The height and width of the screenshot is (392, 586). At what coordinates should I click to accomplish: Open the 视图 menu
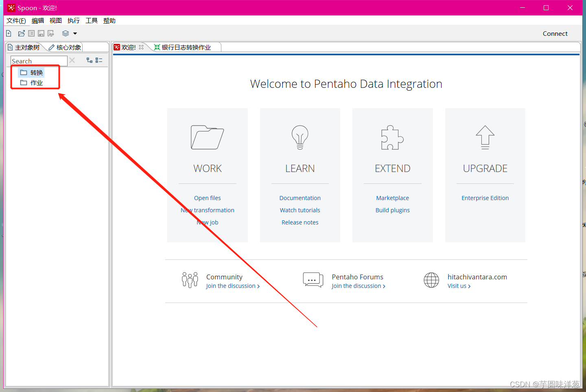(56, 21)
